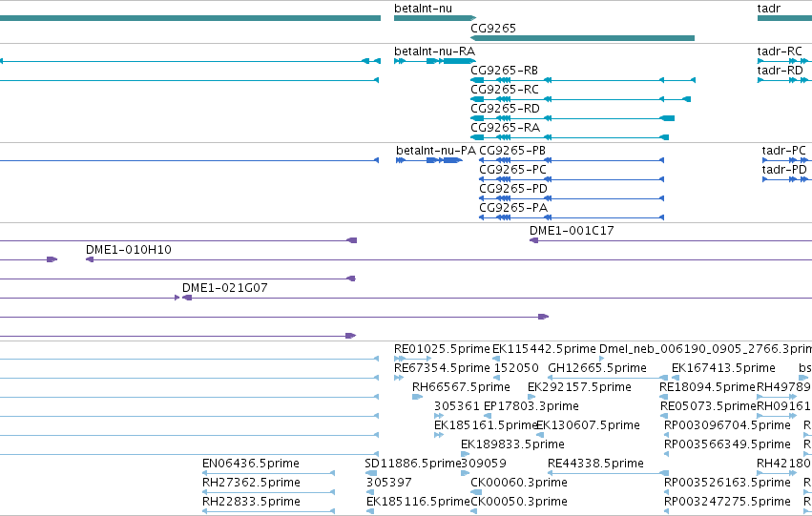Viewport: 812px width, 516px height.
Task: Select transcript CG9265-RD
Action: coord(573,118)
